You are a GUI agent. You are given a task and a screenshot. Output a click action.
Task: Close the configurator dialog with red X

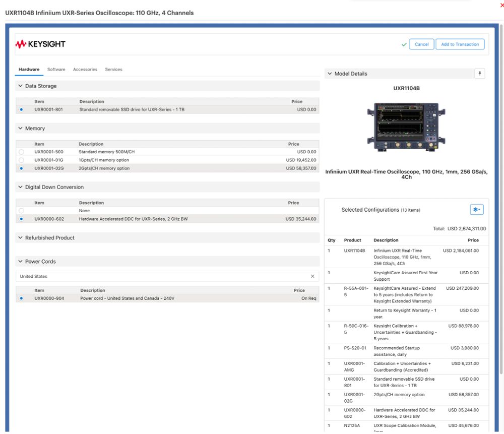[x=502, y=6]
